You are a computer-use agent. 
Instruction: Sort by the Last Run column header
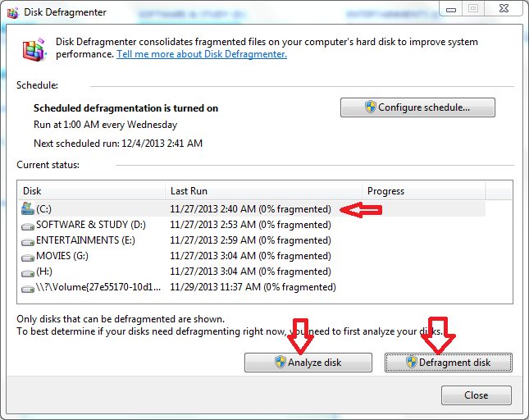coord(263,191)
